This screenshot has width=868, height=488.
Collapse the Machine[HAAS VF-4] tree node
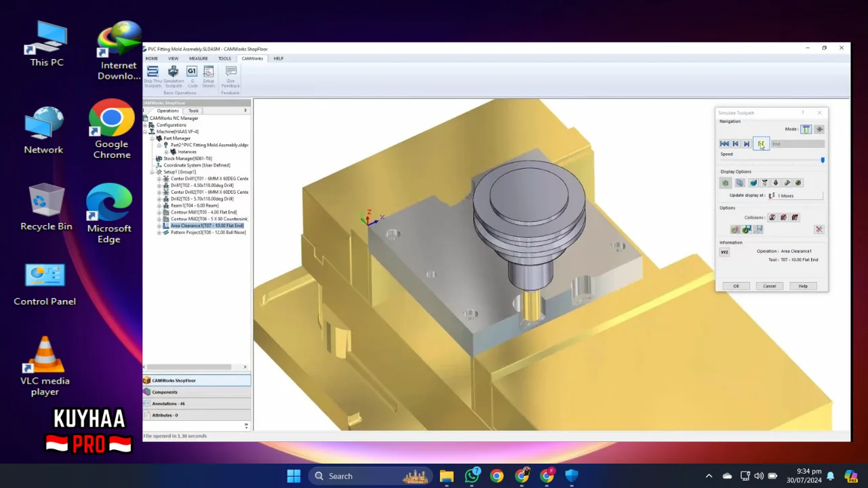coord(145,131)
